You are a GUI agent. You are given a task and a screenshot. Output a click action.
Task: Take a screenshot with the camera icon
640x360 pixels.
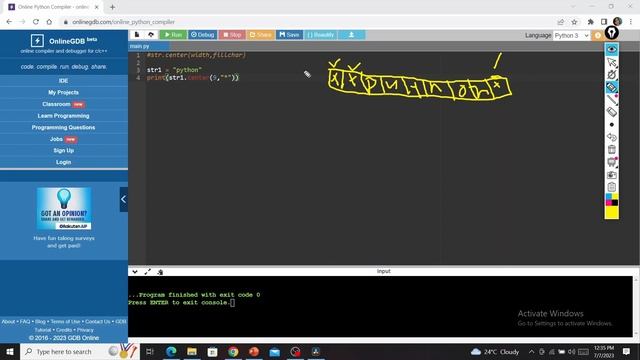(611, 175)
